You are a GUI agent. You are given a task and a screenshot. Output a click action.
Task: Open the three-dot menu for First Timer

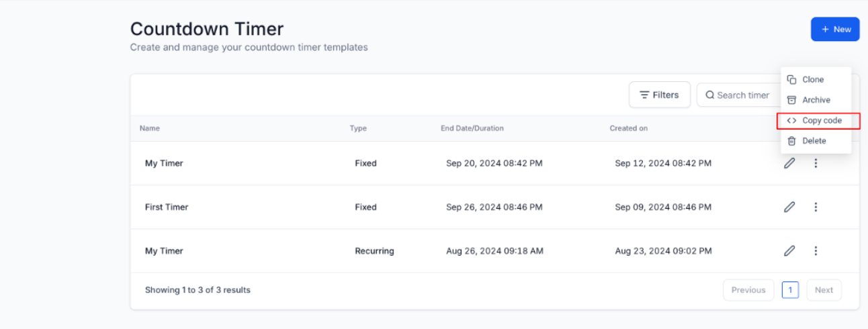point(816,207)
